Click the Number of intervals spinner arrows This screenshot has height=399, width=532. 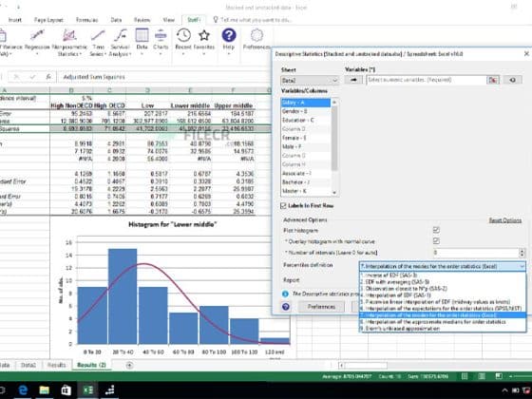tap(522, 253)
